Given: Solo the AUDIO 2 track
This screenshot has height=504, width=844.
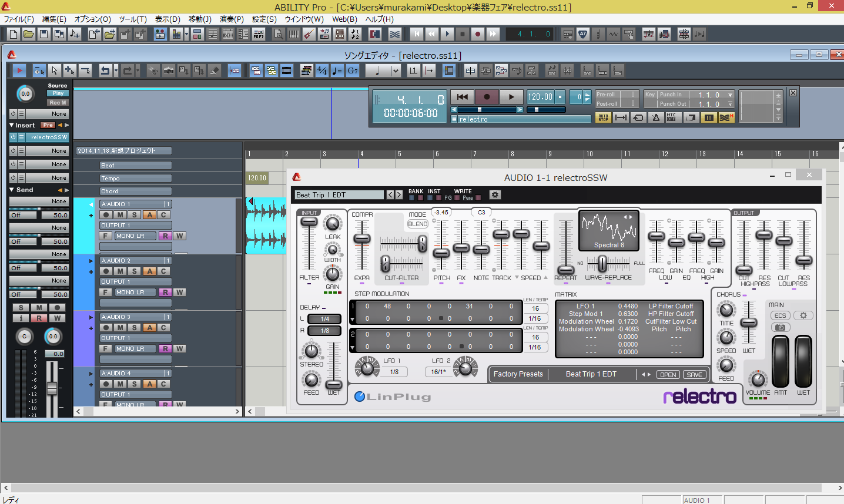Looking at the screenshot, I should (135, 271).
